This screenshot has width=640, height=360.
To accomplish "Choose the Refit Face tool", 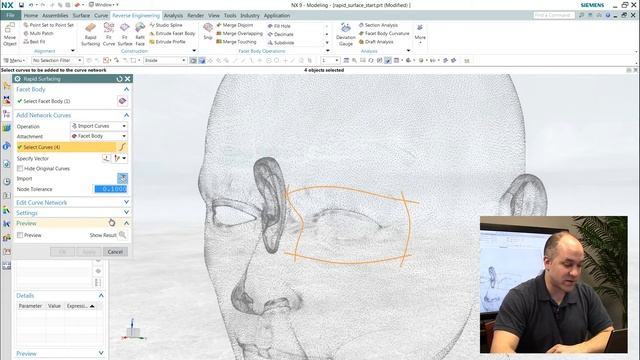I will 140,34.
